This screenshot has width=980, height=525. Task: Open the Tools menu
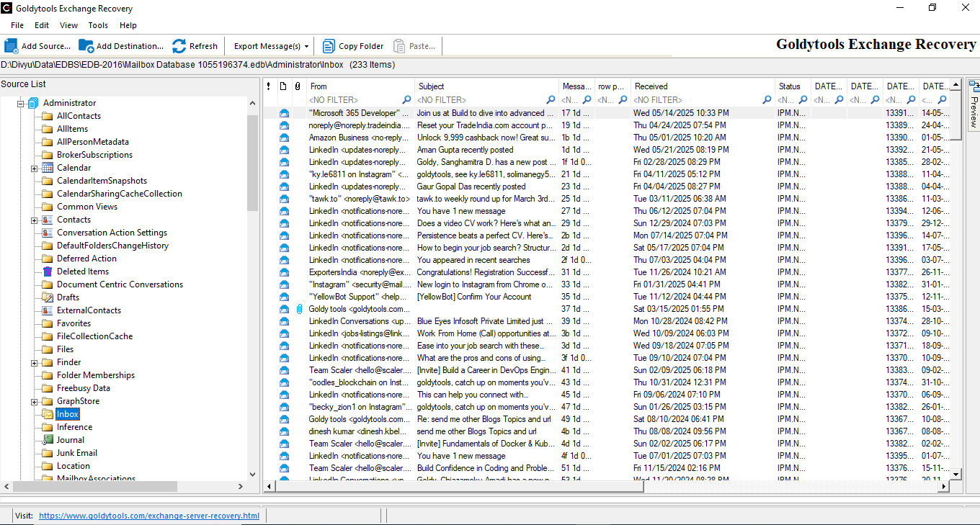pos(98,25)
